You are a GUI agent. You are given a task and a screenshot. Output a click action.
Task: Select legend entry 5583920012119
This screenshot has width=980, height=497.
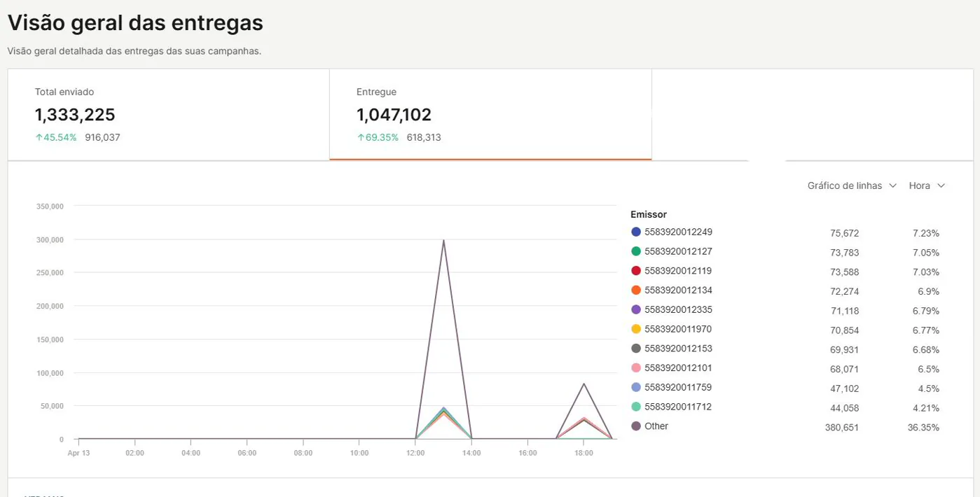678,271
